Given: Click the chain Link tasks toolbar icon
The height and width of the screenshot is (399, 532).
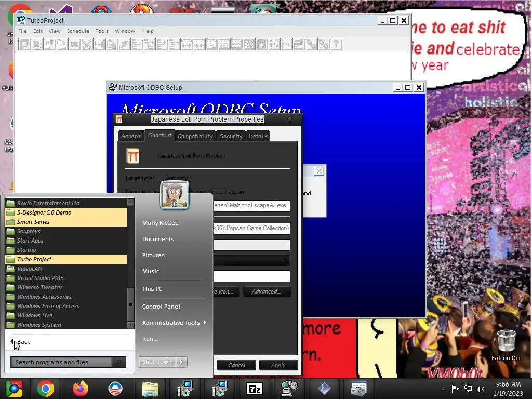Looking at the screenshot, I should [311, 45].
